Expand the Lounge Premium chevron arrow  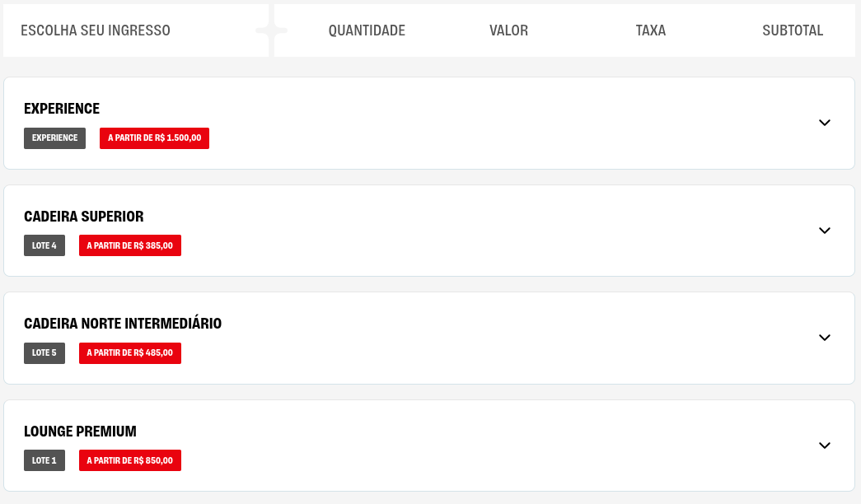pyautogui.click(x=825, y=446)
